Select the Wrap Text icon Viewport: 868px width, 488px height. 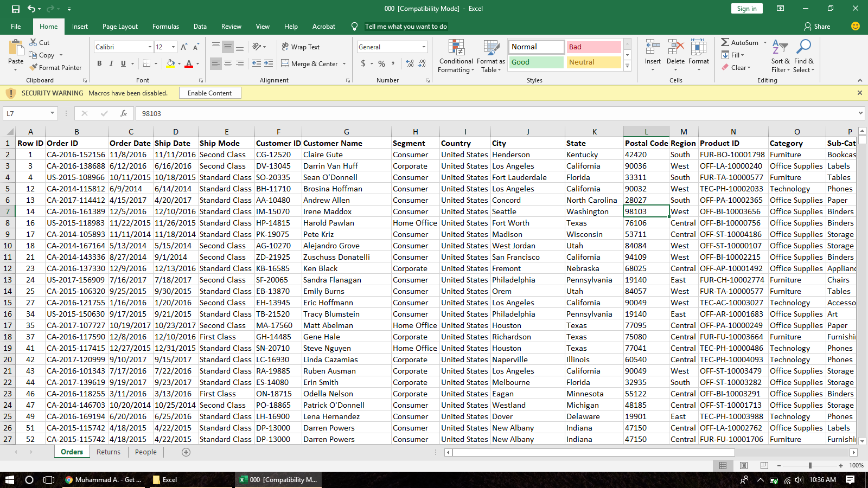(x=286, y=47)
